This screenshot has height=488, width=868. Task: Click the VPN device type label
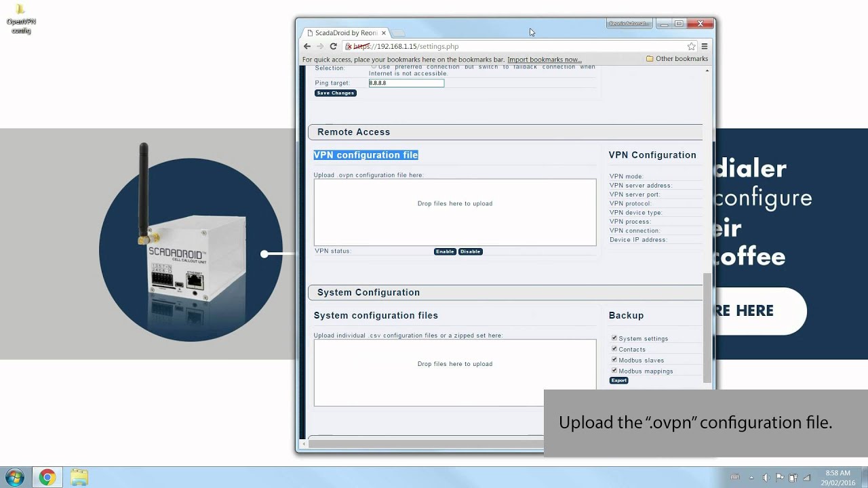click(x=636, y=213)
